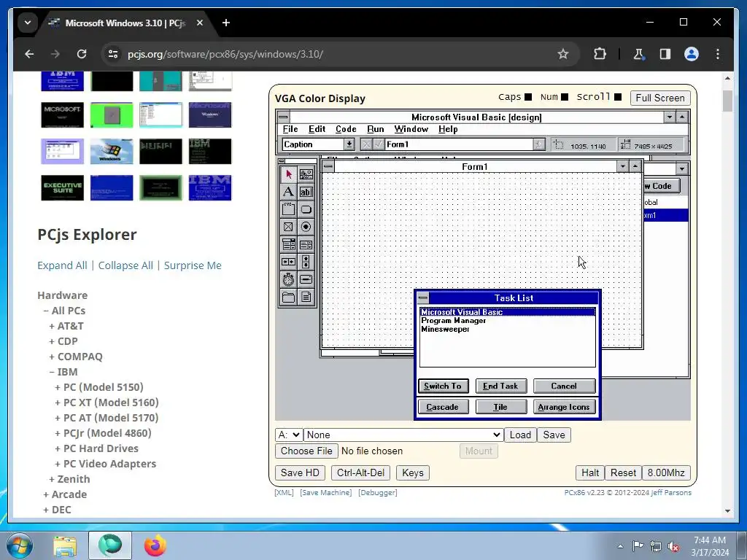Select the OptionButton tool
The height and width of the screenshot is (560, 747).
[x=306, y=227]
